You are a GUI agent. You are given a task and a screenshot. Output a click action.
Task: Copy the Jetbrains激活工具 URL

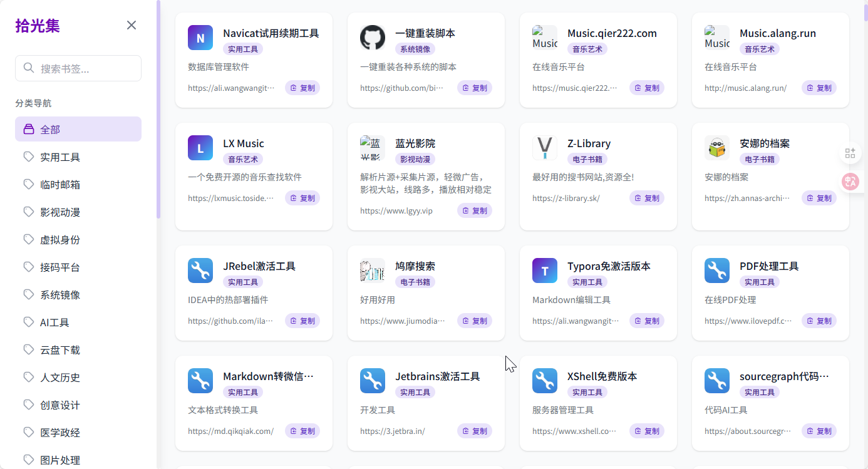475,431
